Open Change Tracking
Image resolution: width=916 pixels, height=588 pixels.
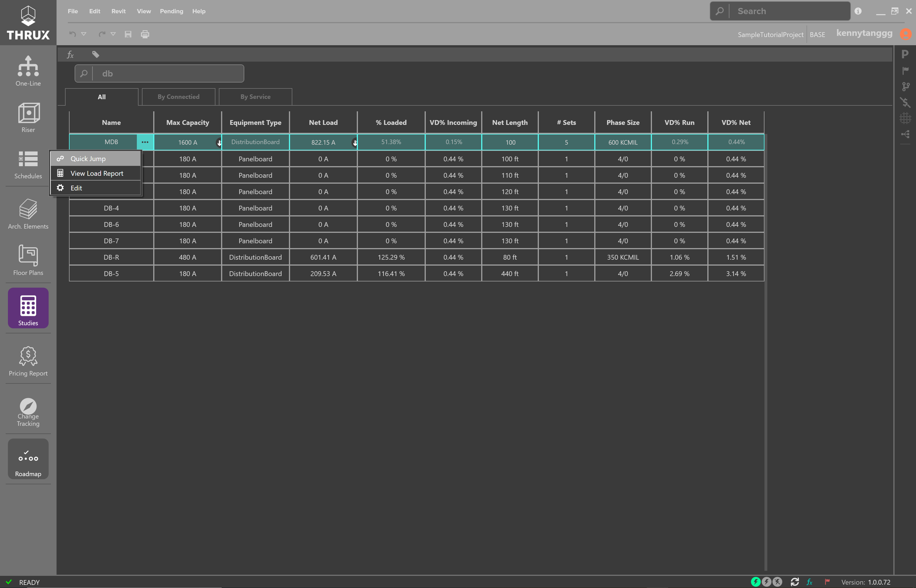(28, 412)
